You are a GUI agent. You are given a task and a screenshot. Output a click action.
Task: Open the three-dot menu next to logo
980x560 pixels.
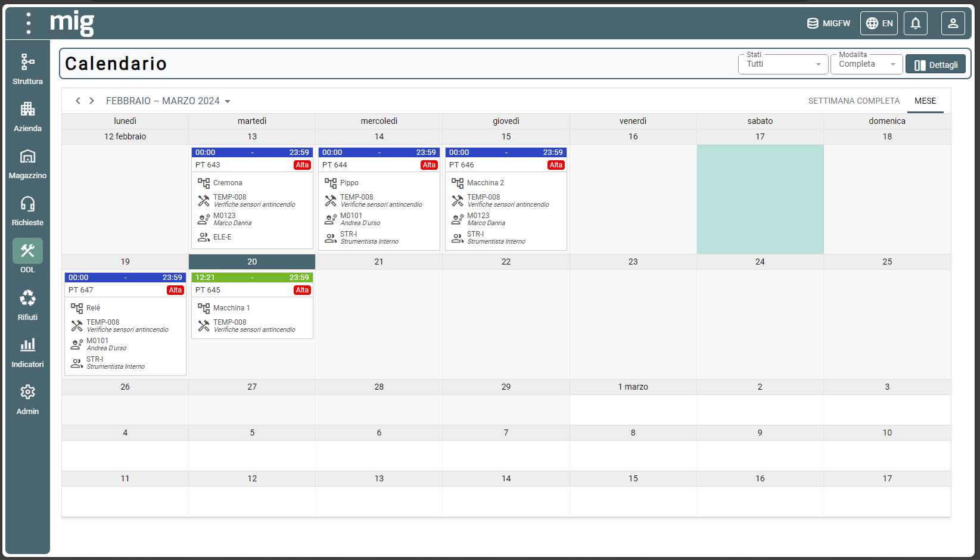29,23
